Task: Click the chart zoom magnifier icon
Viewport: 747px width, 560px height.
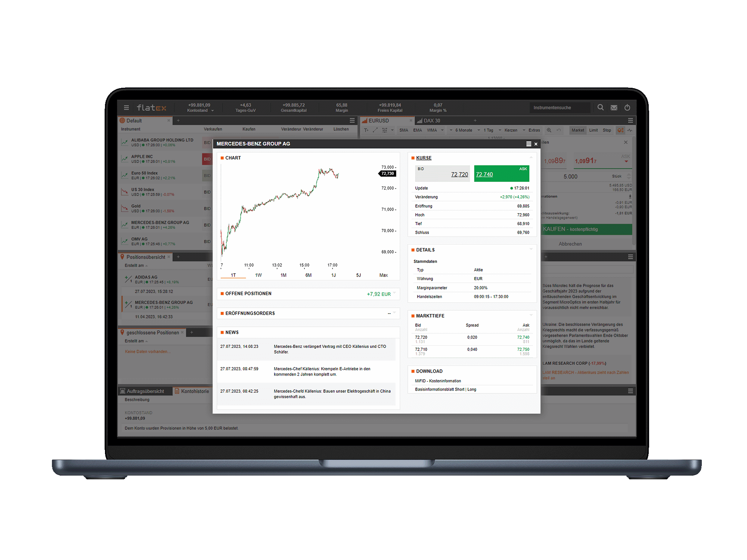Action: point(549,130)
